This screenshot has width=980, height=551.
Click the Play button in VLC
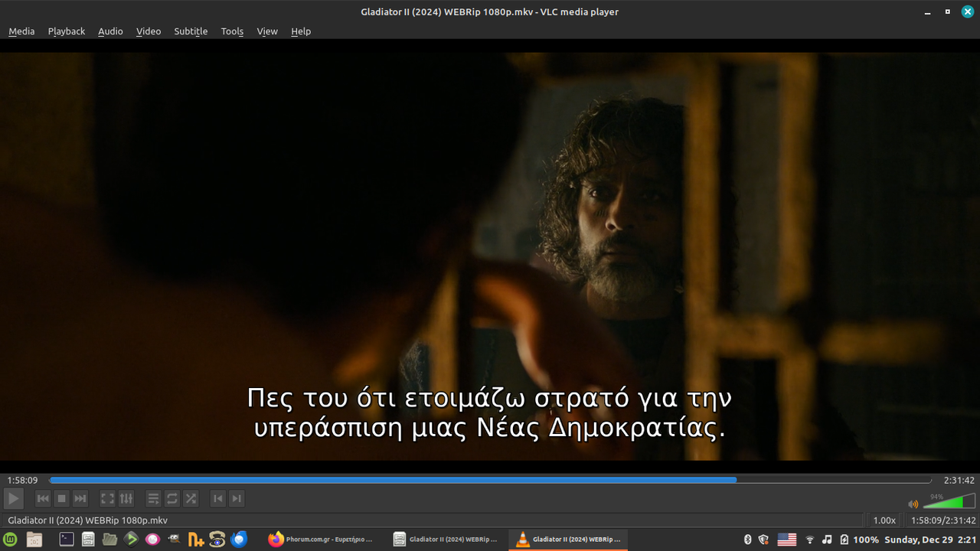[13, 499]
